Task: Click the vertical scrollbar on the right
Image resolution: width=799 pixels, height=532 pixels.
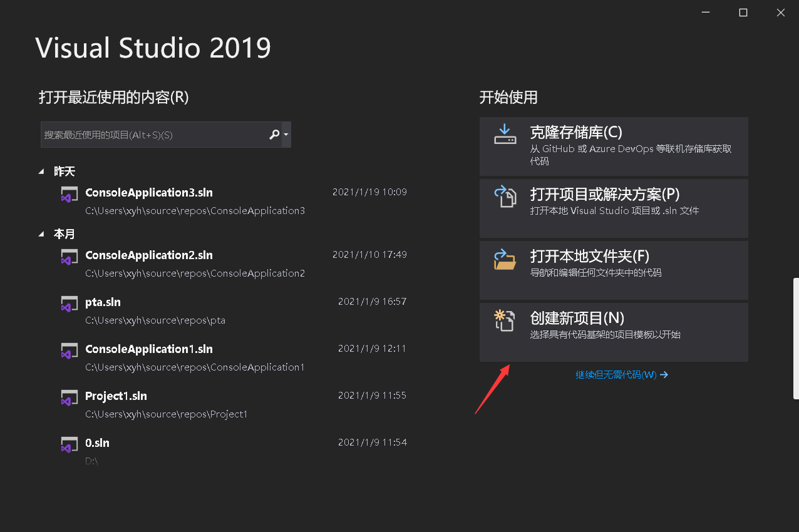Action: point(796,339)
